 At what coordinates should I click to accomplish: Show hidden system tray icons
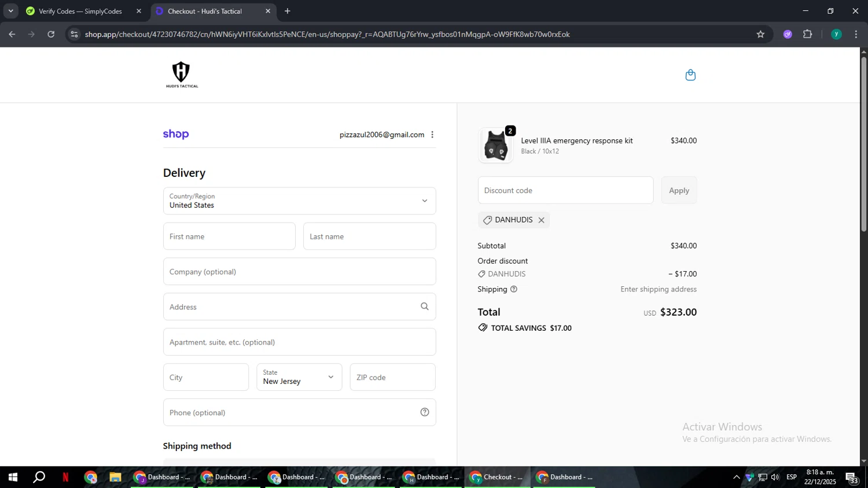(x=736, y=477)
